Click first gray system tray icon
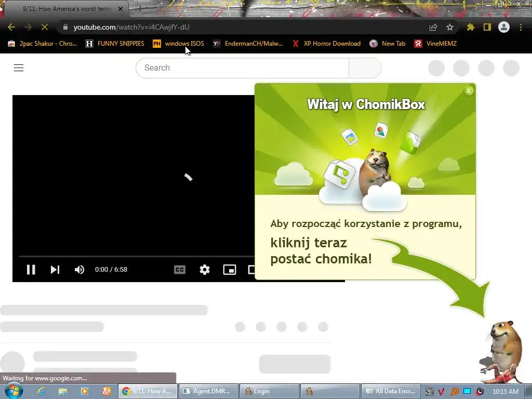Screen dimensions: 532x399 429,392
